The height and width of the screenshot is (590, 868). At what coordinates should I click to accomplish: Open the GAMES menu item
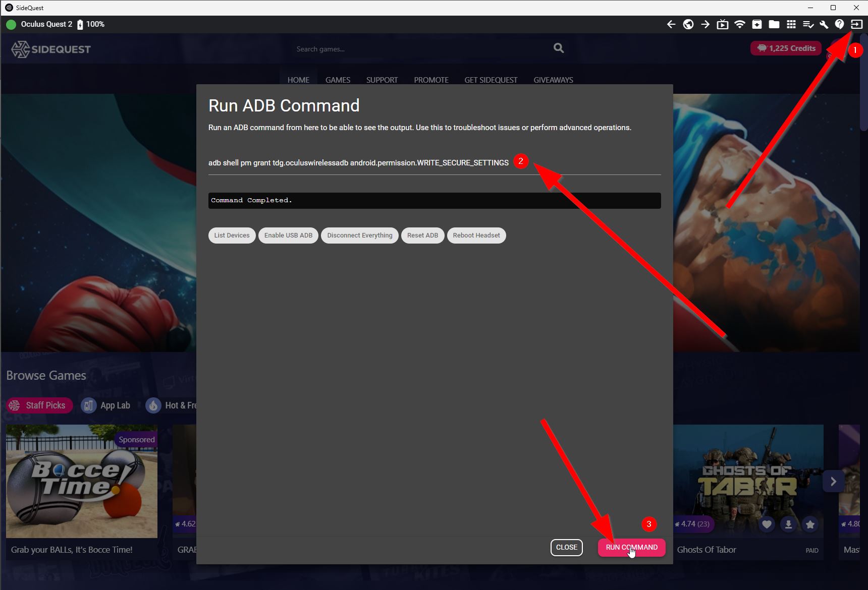(338, 80)
